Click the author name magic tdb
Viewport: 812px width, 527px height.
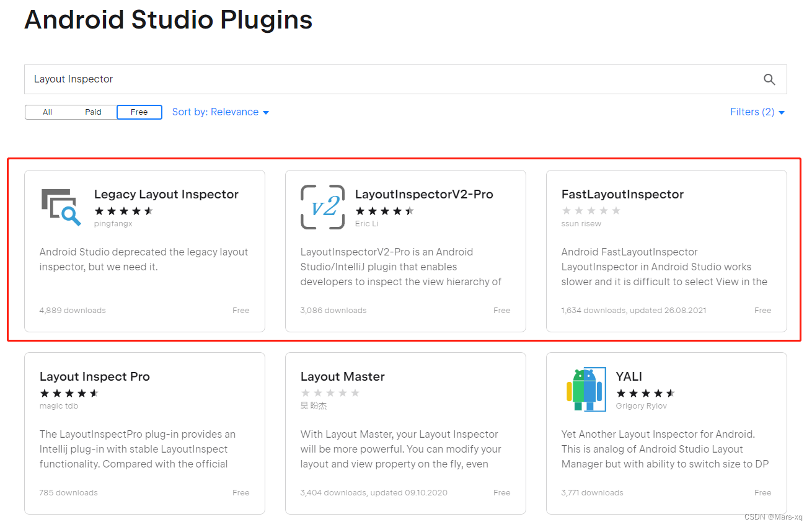(x=59, y=406)
